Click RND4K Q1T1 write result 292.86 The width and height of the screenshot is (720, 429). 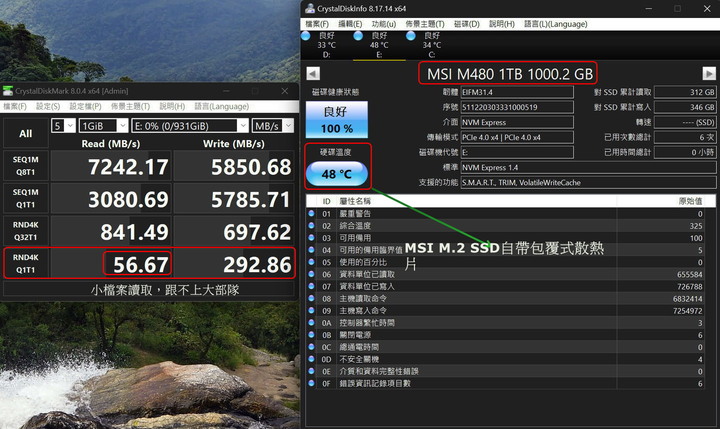[234, 264]
